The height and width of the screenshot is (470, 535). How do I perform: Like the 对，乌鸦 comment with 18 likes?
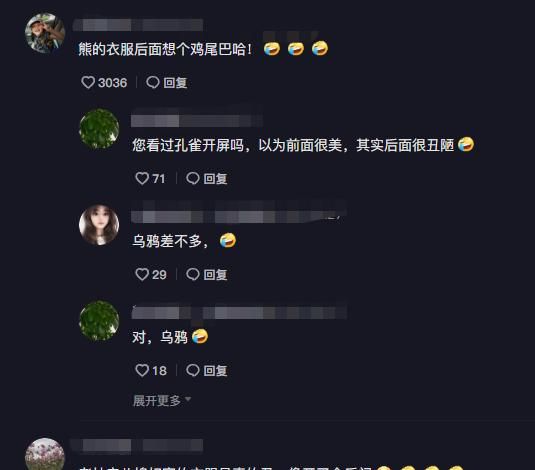coord(142,370)
